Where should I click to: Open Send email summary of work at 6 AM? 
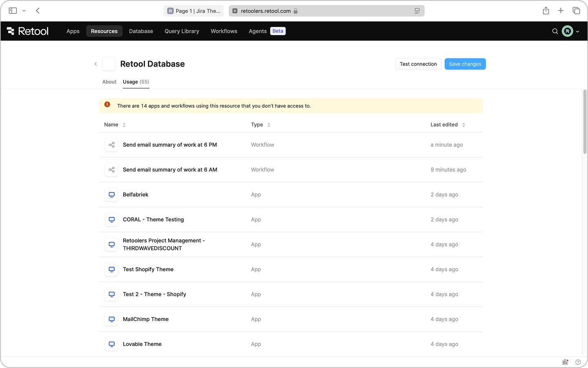pyautogui.click(x=170, y=170)
